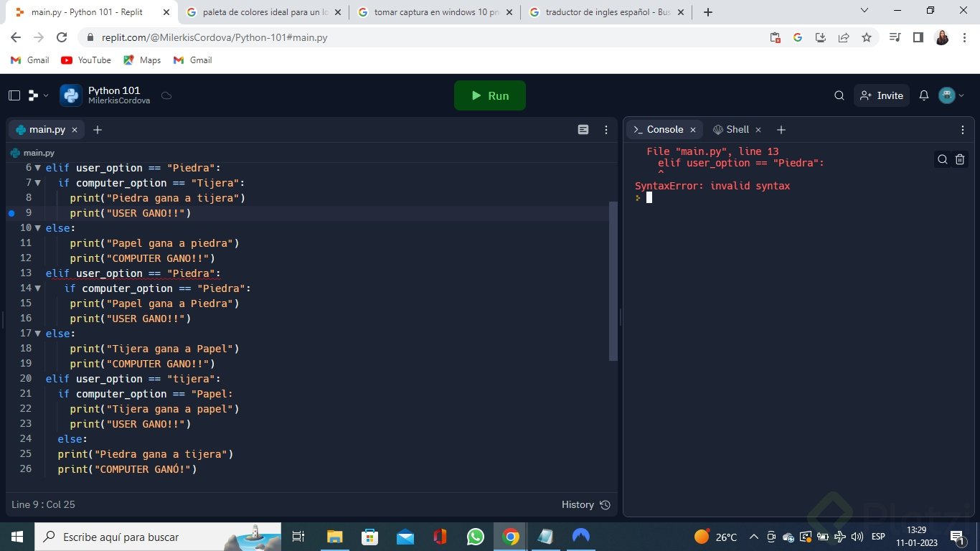Click the install app icon in address bar
980x551 pixels.
point(821,37)
